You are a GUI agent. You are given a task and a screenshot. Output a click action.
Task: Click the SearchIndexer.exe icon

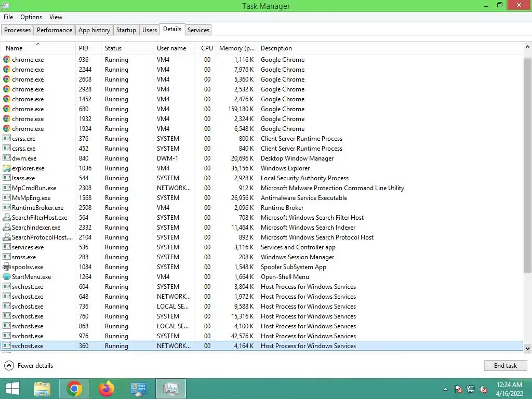coord(6,228)
